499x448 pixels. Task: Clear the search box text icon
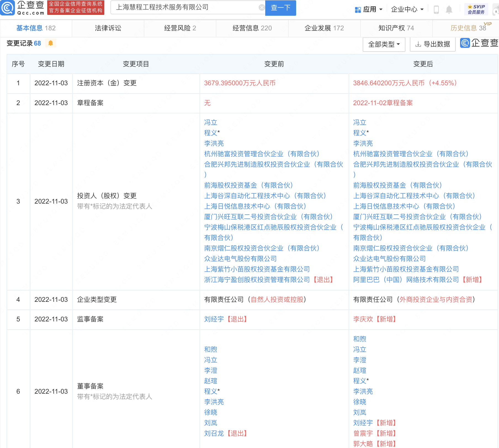(261, 7)
